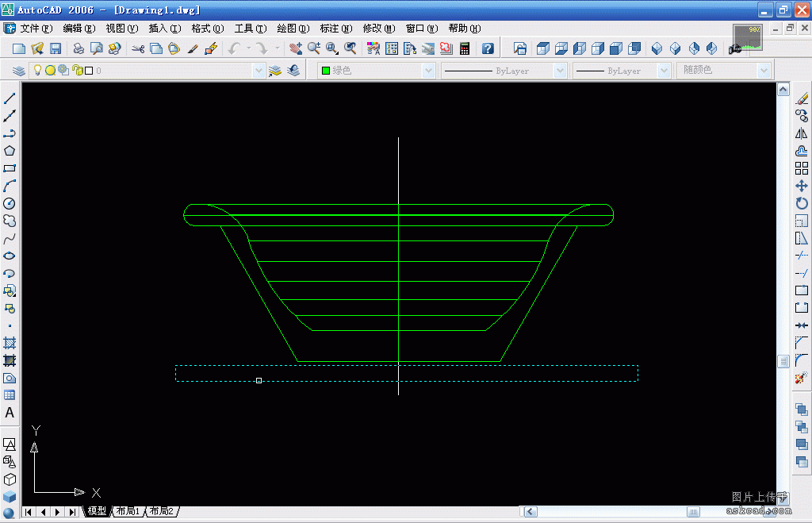Select the Move modify tool
This screenshot has width=812, height=523.
click(x=802, y=186)
